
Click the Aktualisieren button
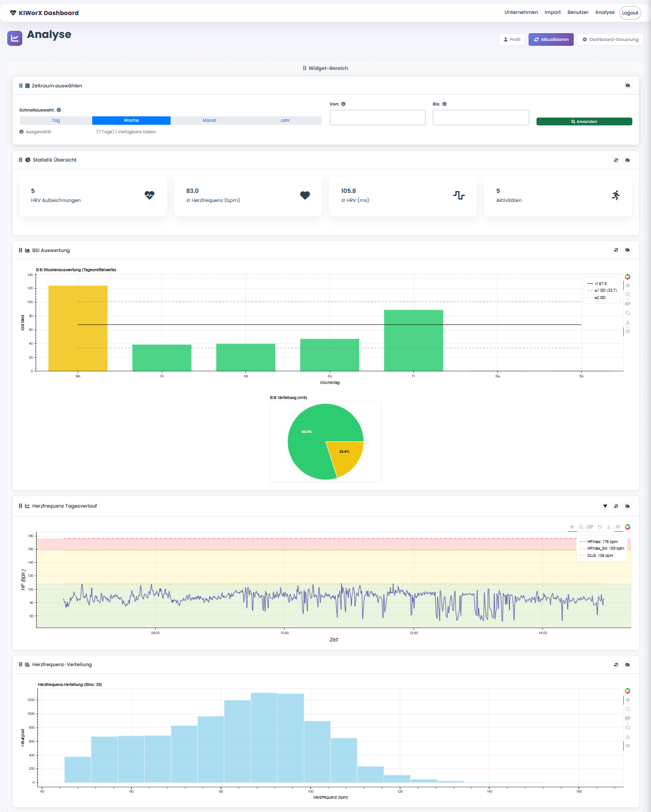pos(551,40)
